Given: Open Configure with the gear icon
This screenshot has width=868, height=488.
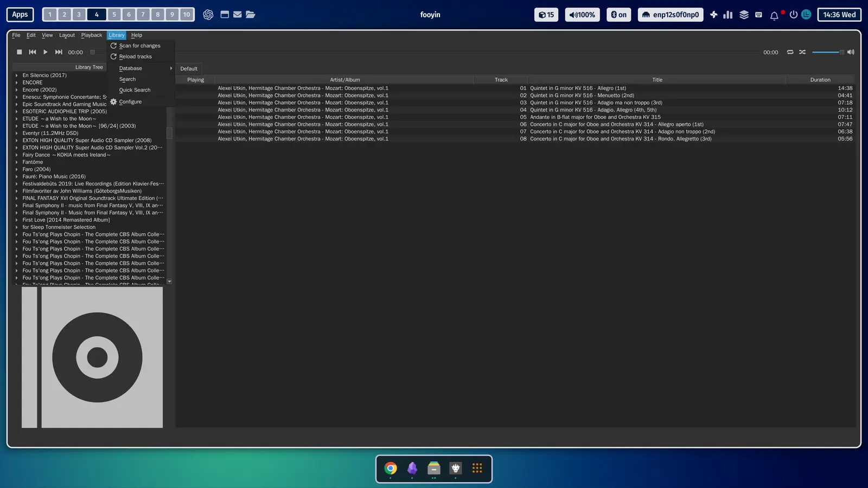Looking at the screenshot, I should coord(140,102).
